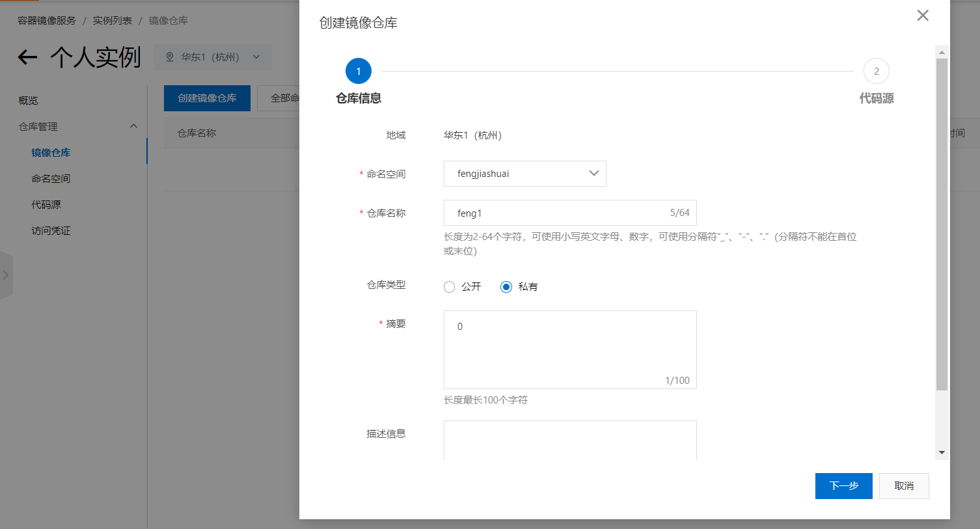This screenshot has width=980, height=529.
Task: Open 概览 in the sidebar
Action: [28, 100]
